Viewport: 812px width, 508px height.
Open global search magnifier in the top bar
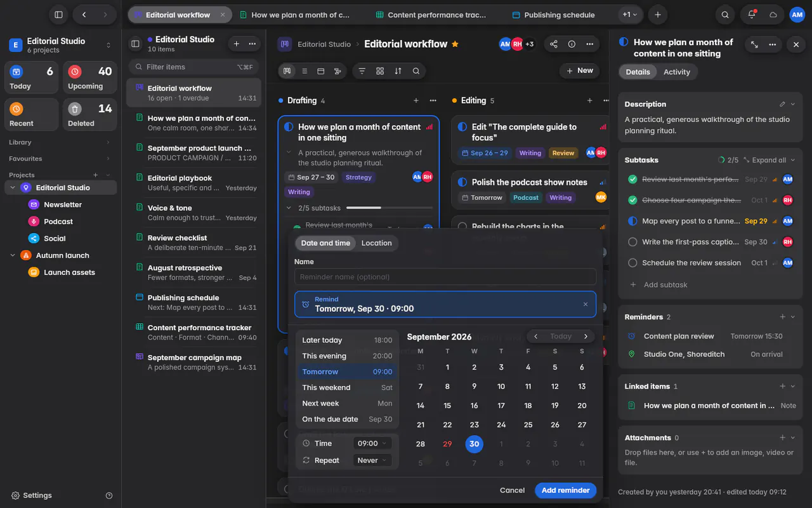[725, 15]
